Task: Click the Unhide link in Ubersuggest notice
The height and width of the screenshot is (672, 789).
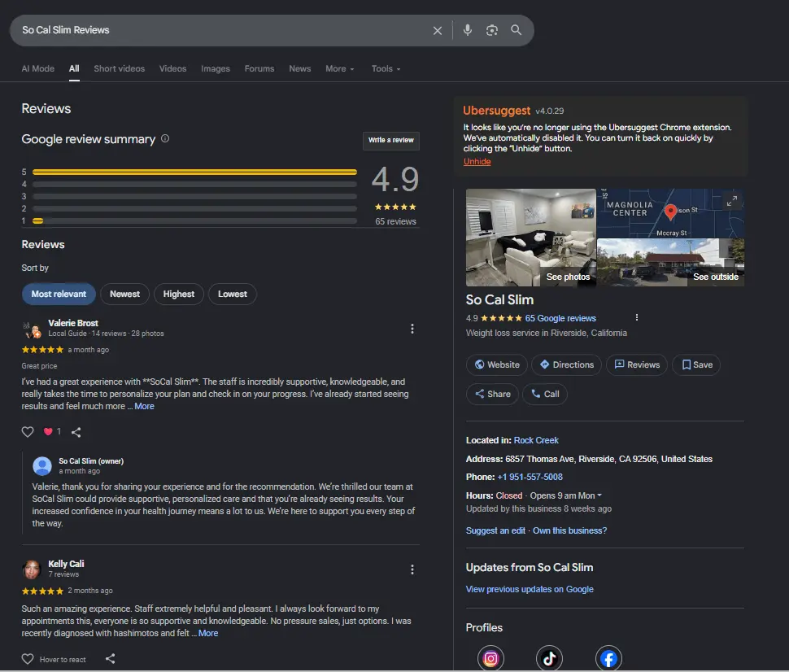Action: pyautogui.click(x=477, y=162)
